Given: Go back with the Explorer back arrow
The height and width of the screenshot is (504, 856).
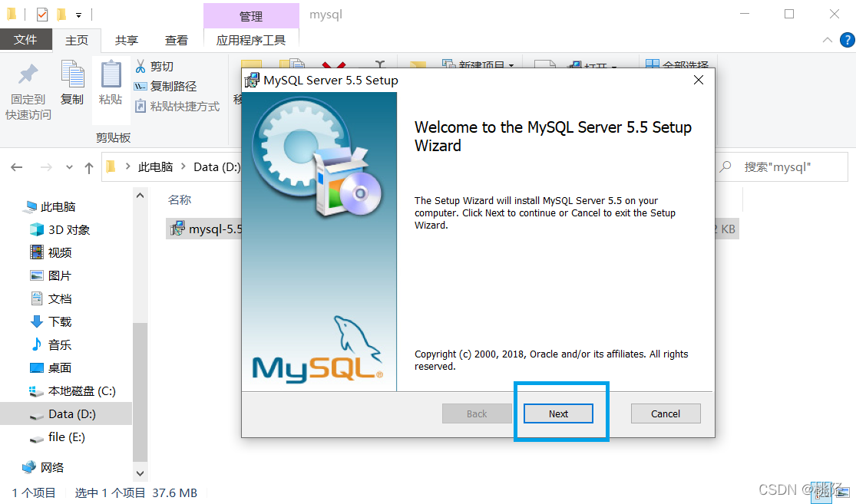Looking at the screenshot, I should point(17,167).
